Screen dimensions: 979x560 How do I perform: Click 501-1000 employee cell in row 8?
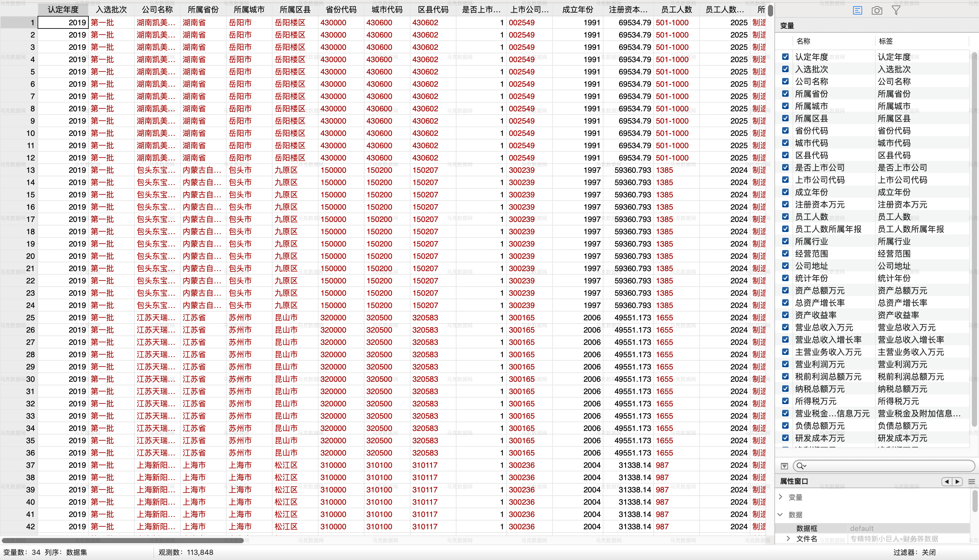[677, 109]
